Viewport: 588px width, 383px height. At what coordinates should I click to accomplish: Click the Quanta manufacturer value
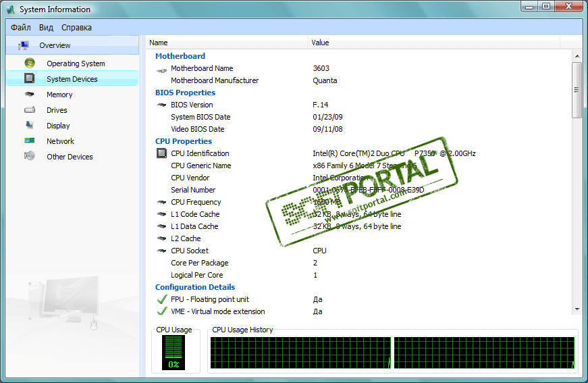[x=325, y=80]
